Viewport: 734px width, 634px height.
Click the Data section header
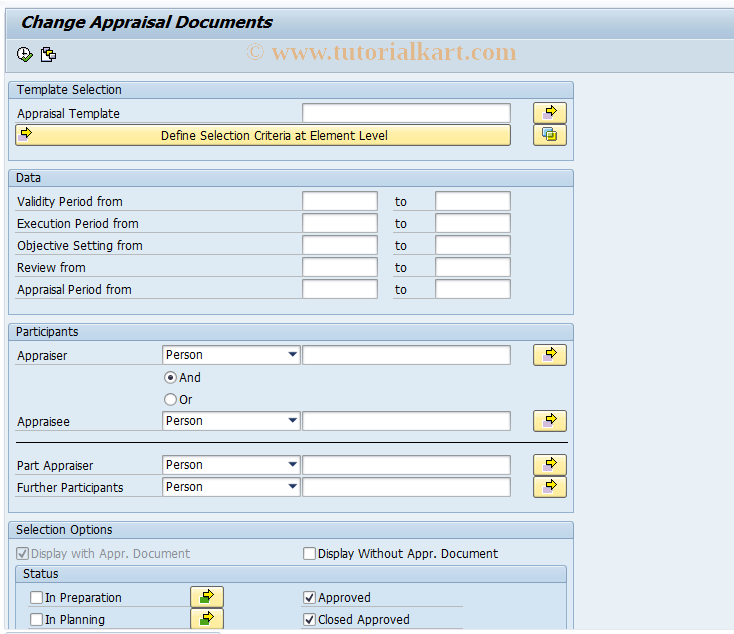coord(291,178)
